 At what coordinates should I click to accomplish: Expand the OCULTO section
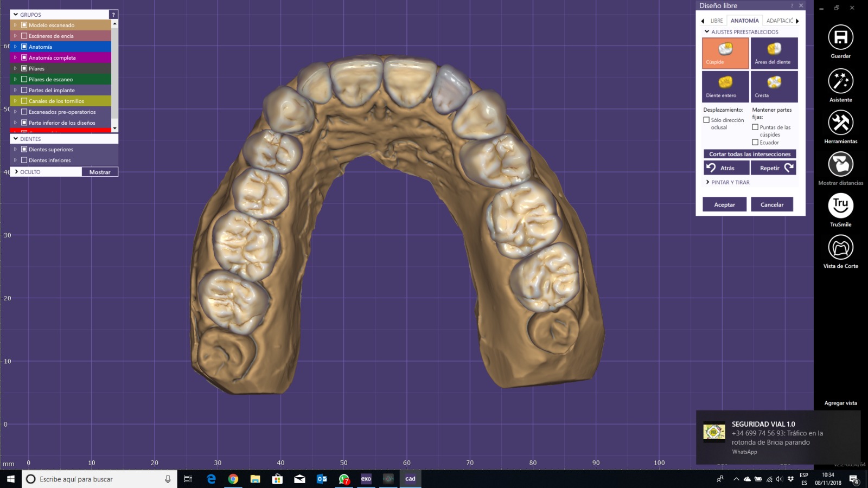click(x=16, y=172)
